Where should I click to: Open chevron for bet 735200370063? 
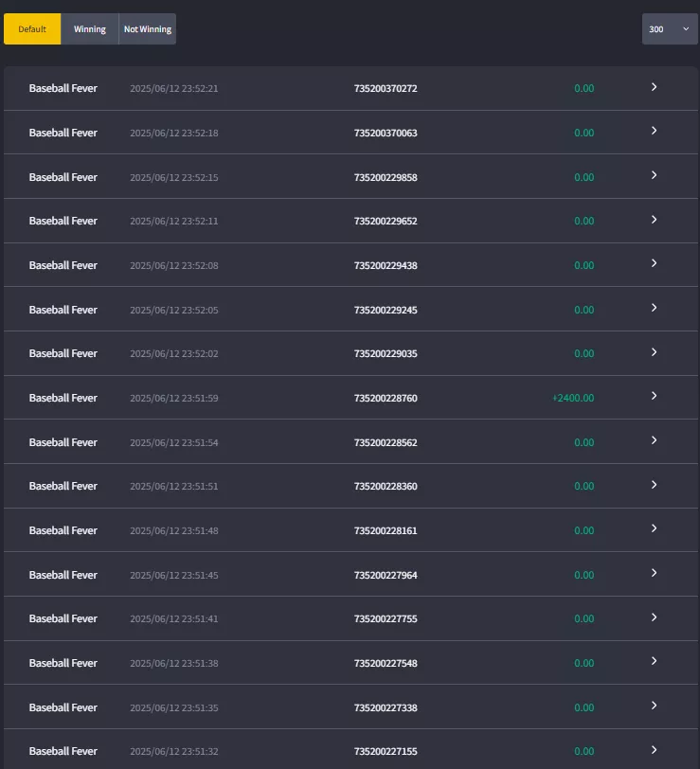click(x=654, y=131)
